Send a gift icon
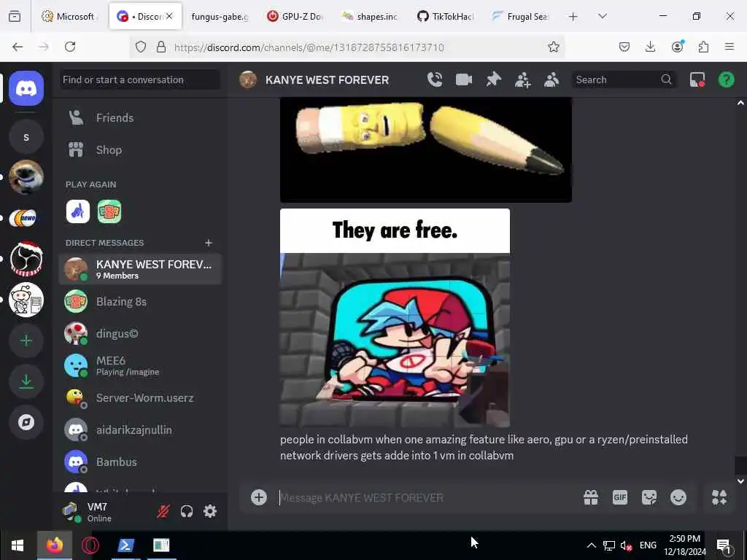The width and height of the screenshot is (747, 560). tap(591, 497)
